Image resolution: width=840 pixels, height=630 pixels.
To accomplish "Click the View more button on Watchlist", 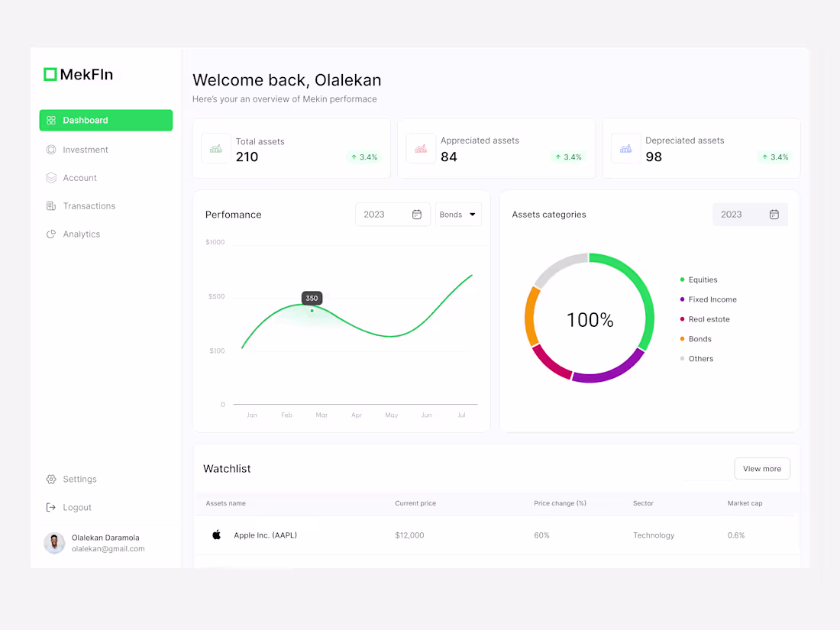I will 761,468.
